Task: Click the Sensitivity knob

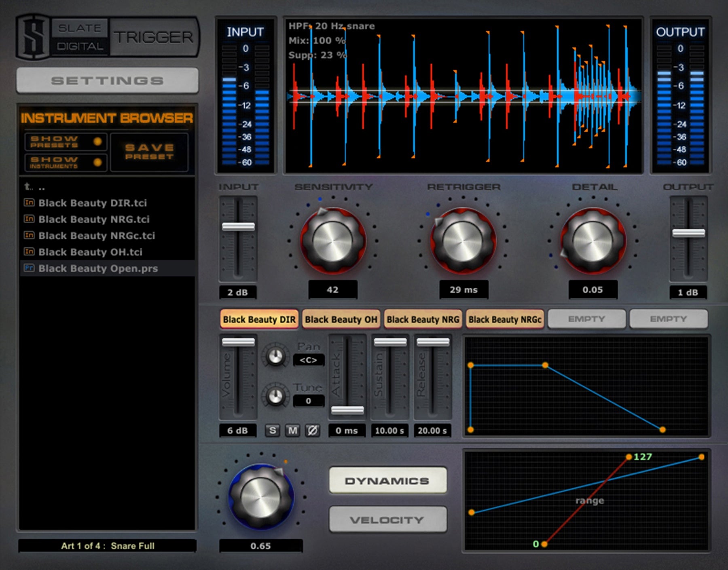Action: point(332,241)
